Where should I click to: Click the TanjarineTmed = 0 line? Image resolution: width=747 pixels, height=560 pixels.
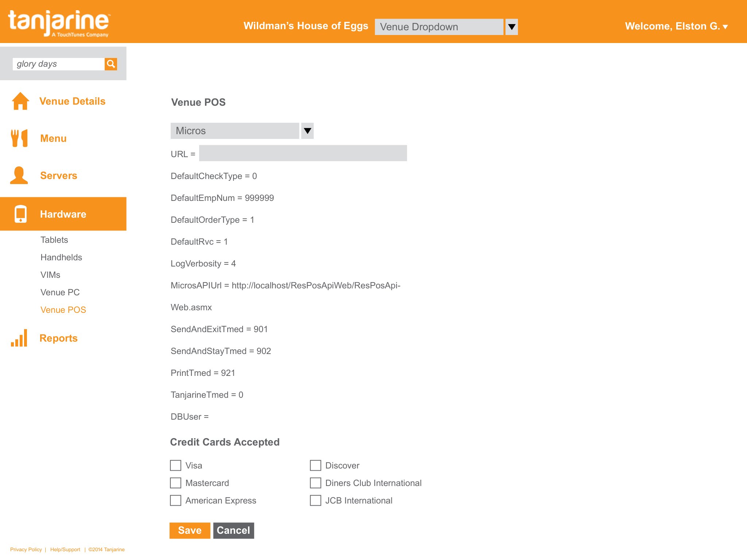point(207,395)
